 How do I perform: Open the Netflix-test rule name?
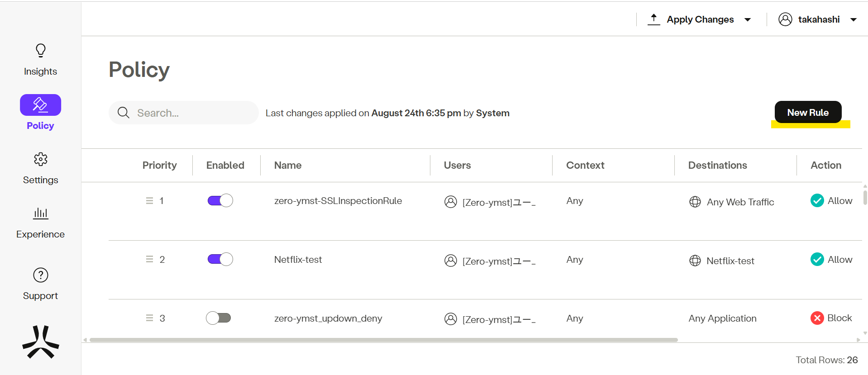coord(298,260)
